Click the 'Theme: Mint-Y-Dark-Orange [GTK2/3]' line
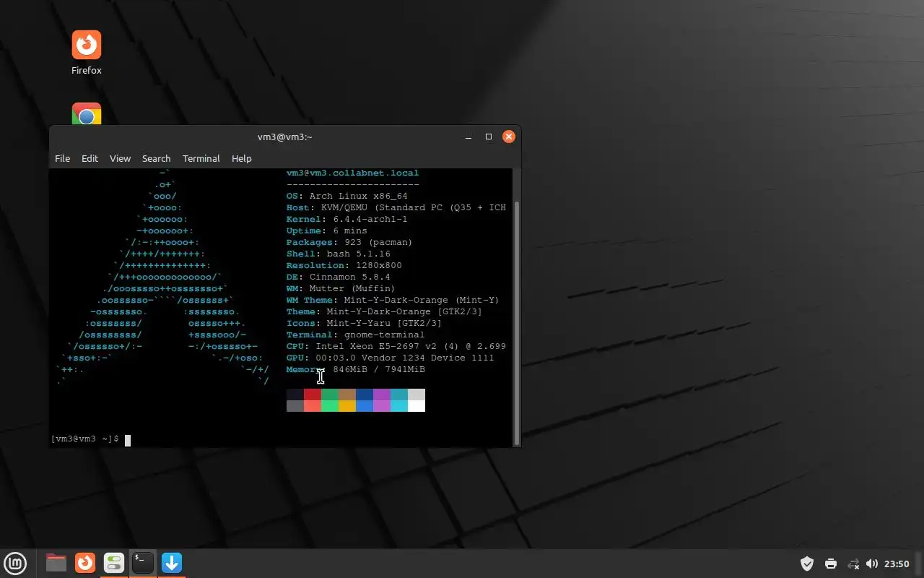Viewport: 924px width, 578px height. tap(385, 311)
